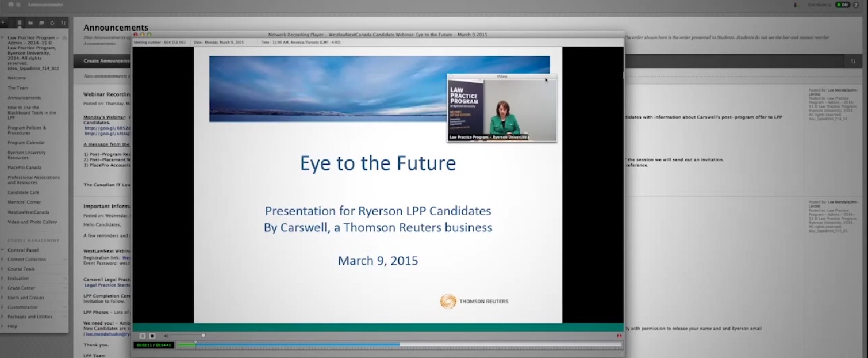Open Program Calendar menu item

[26, 143]
